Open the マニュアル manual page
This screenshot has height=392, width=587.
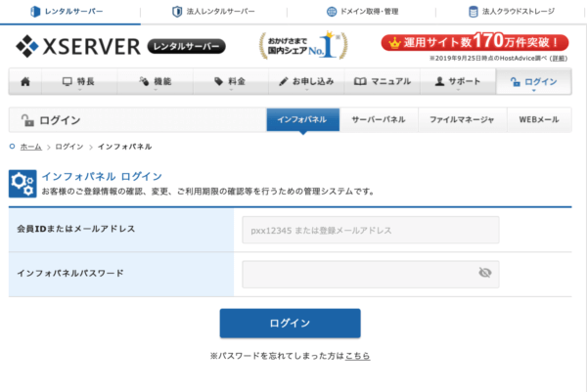point(383,81)
